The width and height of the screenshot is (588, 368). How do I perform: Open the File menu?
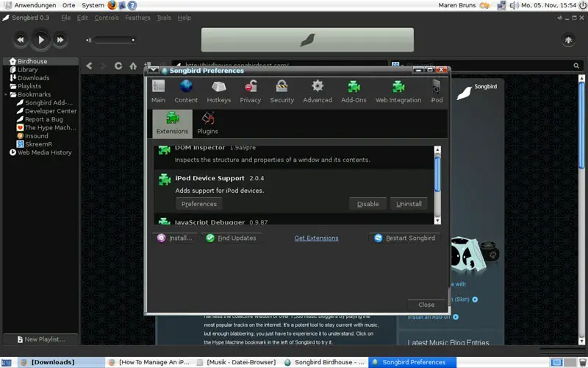click(x=66, y=18)
